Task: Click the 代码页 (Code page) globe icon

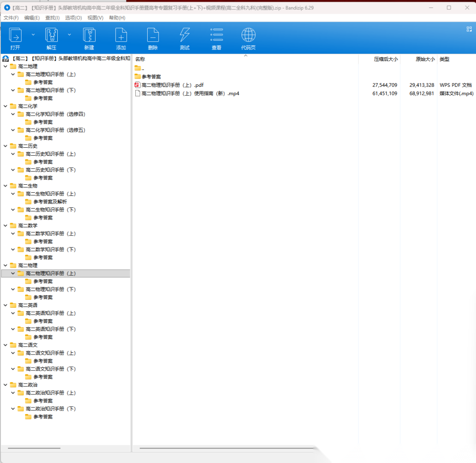Action: [248, 35]
